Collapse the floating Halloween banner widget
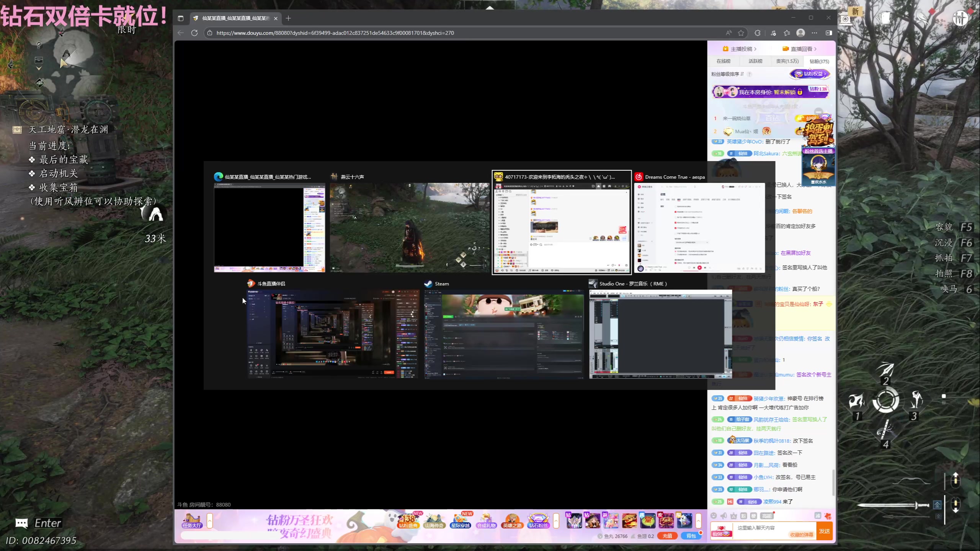The image size is (980, 551). (818, 111)
